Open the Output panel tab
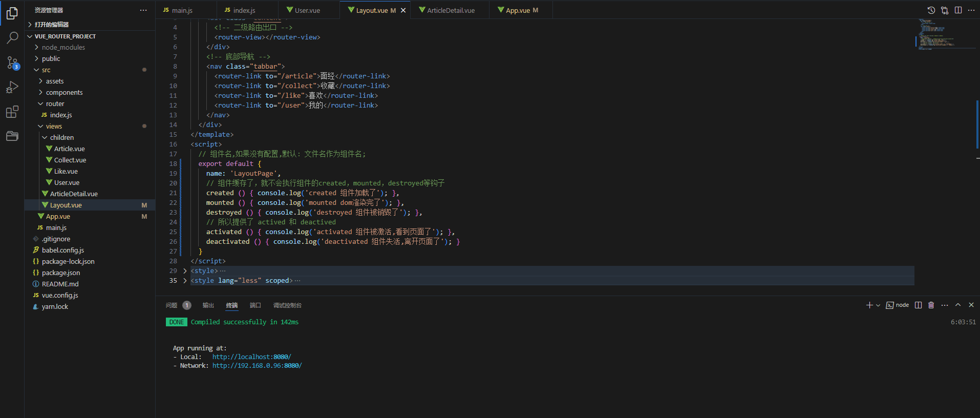This screenshot has height=418, width=980. point(208,305)
